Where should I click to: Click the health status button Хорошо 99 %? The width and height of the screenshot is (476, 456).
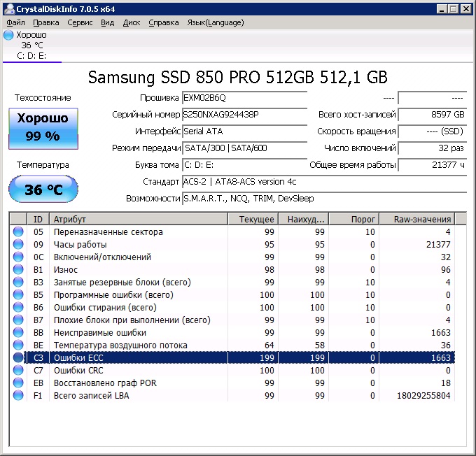(x=43, y=129)
